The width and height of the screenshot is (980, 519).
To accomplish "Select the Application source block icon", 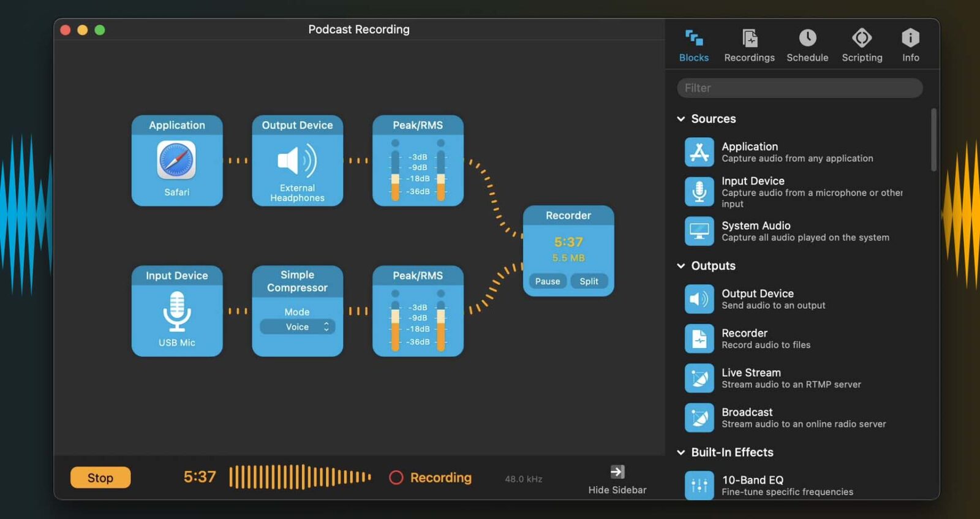I will click(699, 152).
